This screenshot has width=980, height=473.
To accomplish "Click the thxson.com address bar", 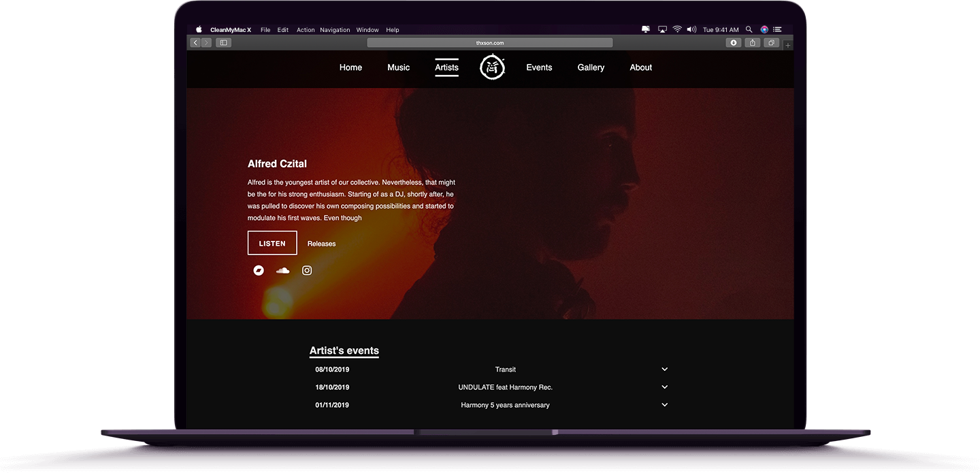I will (x=490, y=42).
